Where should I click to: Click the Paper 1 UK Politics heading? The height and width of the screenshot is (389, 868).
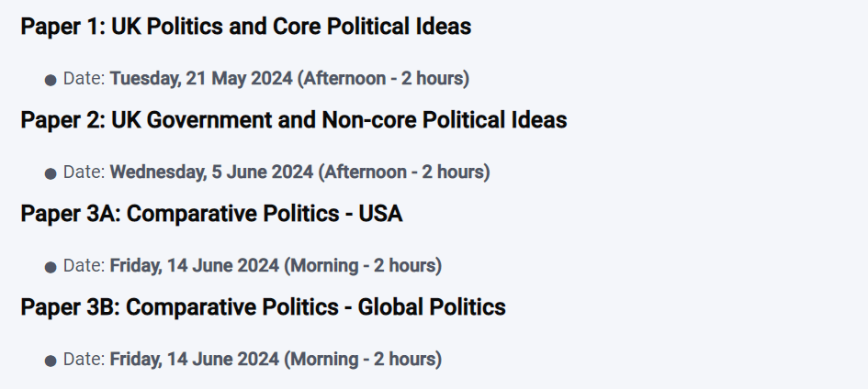(246, 27)
